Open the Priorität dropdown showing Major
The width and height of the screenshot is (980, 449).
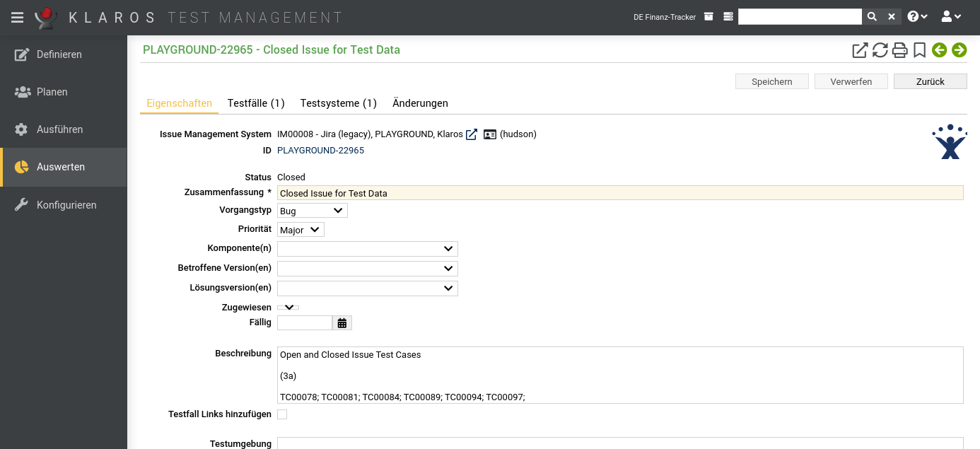[301, 230]
